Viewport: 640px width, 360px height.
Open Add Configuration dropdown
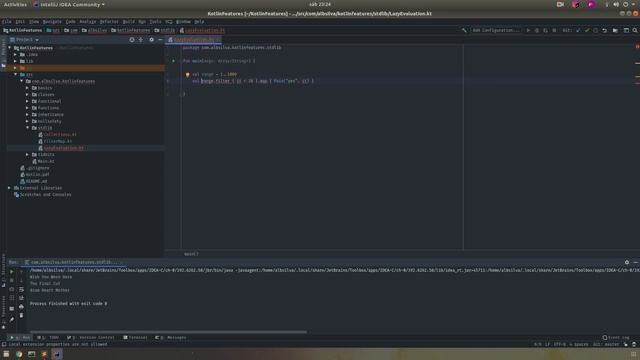point(496,30)
